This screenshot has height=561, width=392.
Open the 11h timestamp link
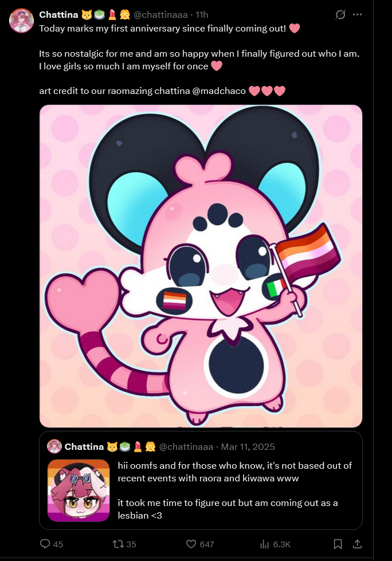click(202, 15)
